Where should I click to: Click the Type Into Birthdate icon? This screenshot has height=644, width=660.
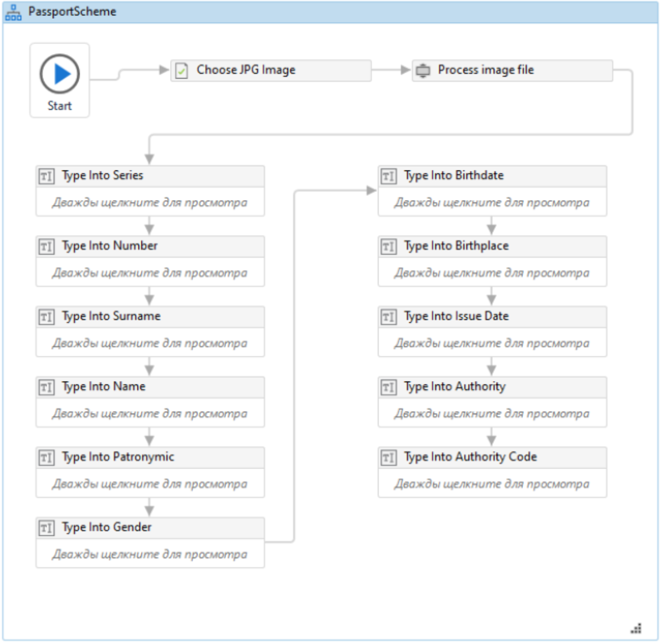tap(388, 176)
